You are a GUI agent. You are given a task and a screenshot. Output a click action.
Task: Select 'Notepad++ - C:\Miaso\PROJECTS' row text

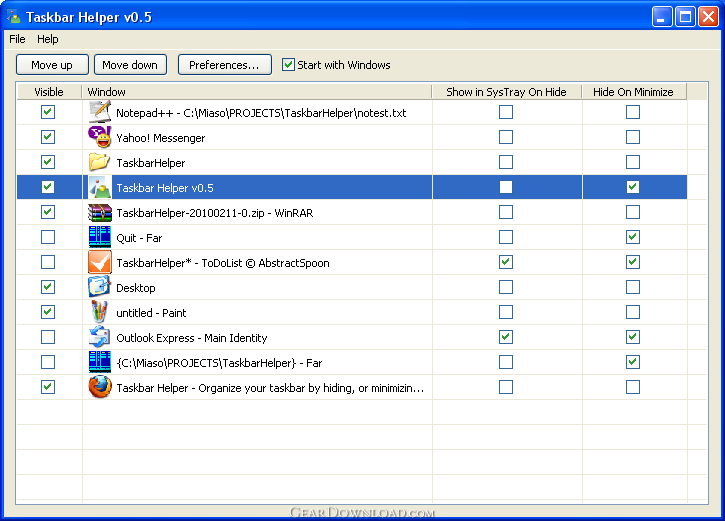(261, 113)
